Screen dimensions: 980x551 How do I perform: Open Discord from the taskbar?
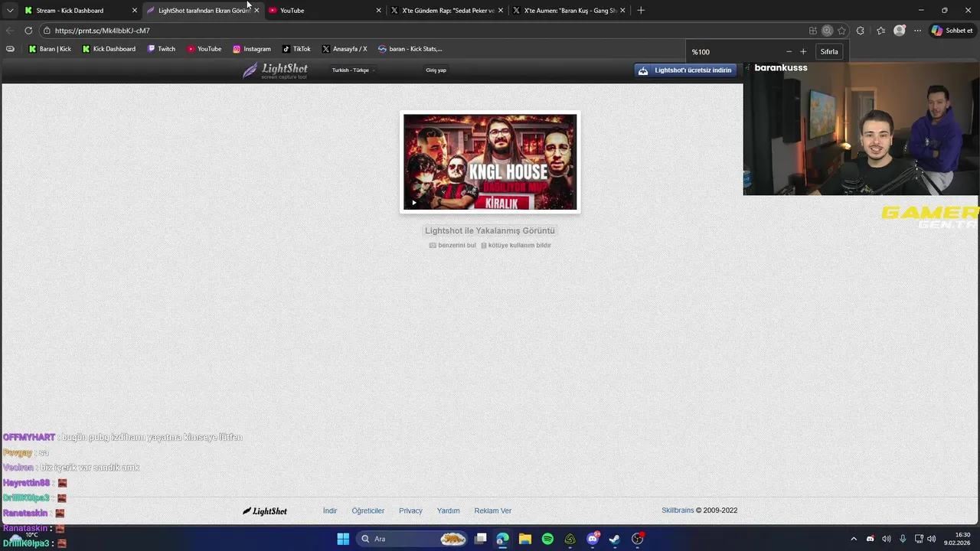point(593,539)
